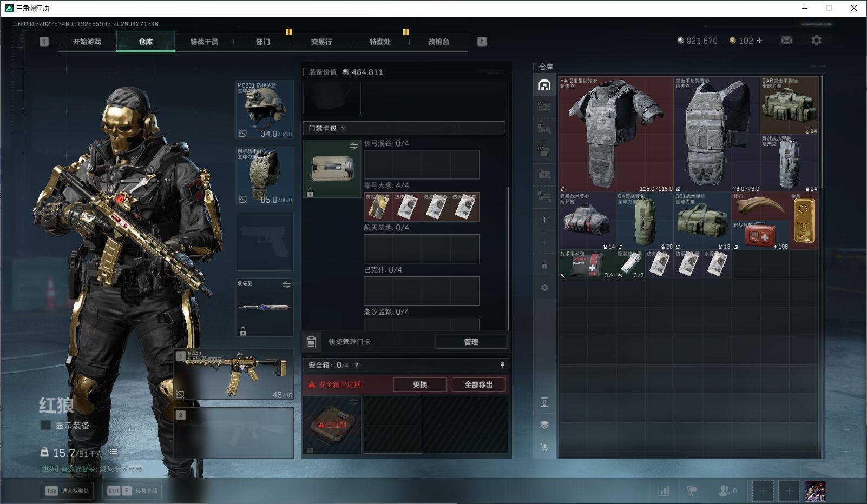The height and width of the screenshot is (504, 867).
Task: Click the 921,670 currency balance
Action: pos(697,41)
